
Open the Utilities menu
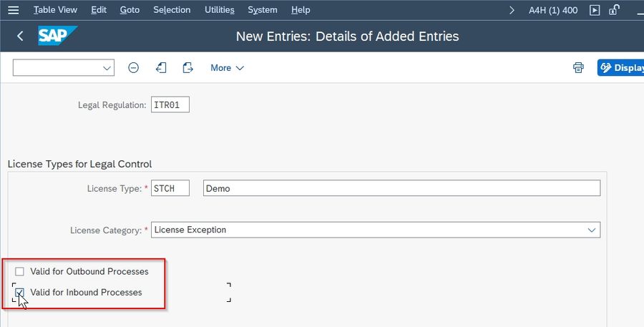[x=220, y=10]
